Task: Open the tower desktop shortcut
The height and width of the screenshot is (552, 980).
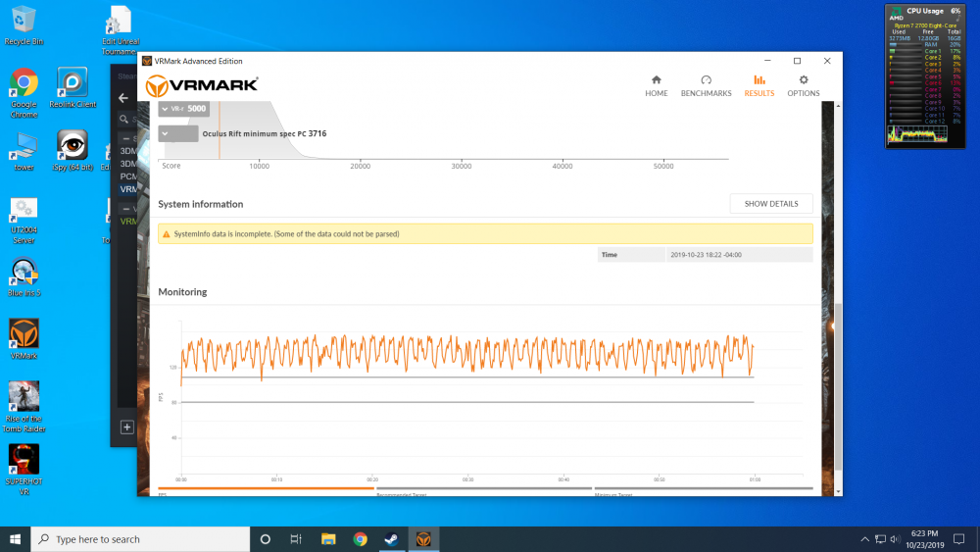Action: point(24,151)
